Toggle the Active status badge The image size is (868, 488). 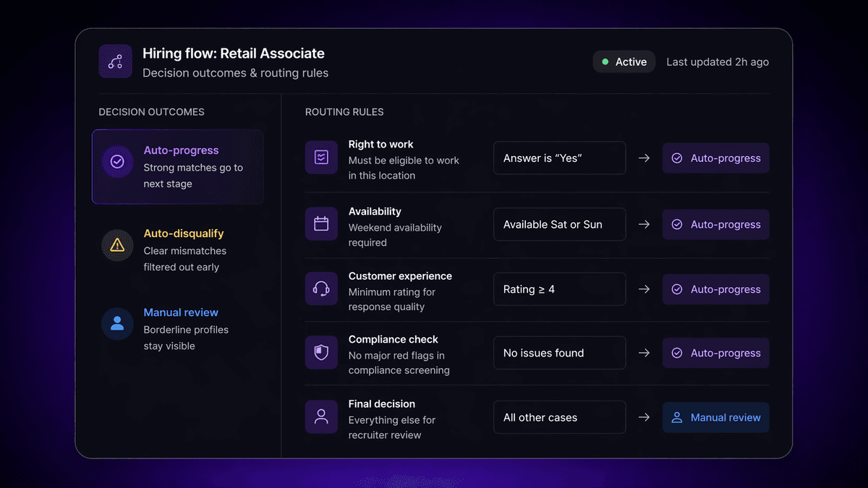(x=624, y=61)
